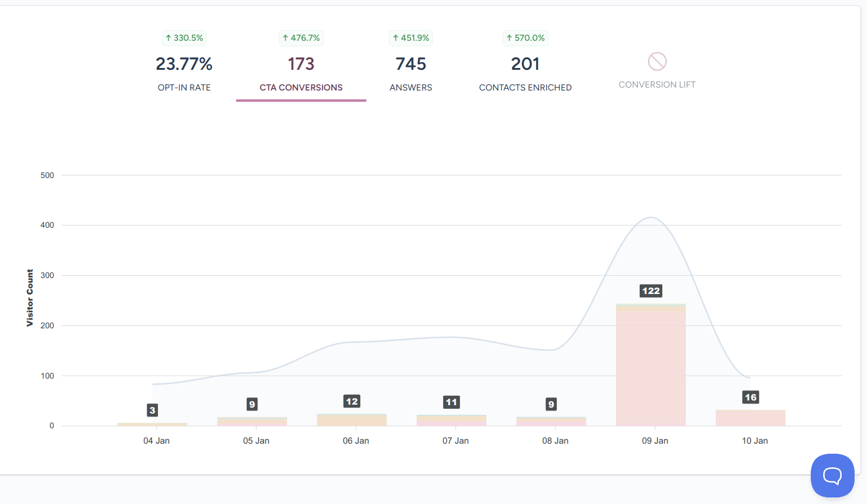Click the 570.0% increase badge
Image resolution: width=867 pixels, height=504 pixels.
click(x=525, y=38)
